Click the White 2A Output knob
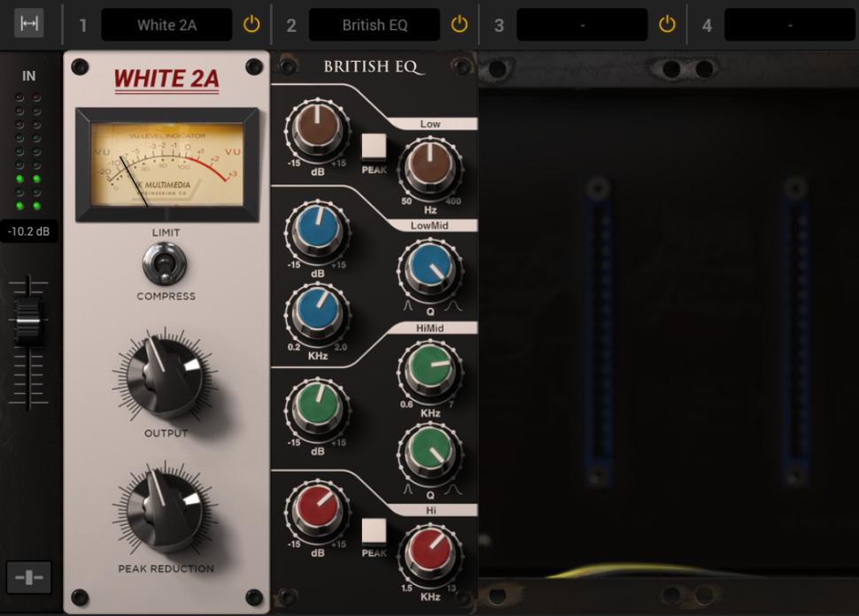Screen dimensions: 859x616 [165, 375]
